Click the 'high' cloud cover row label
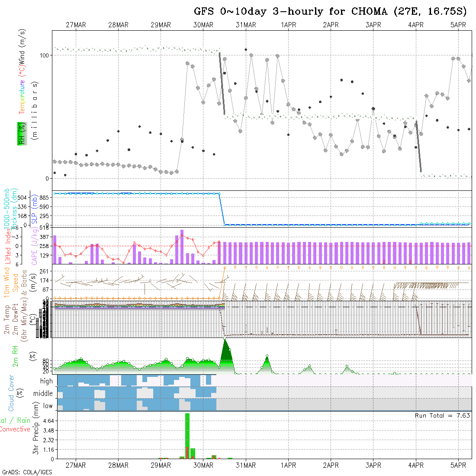The height and width of the screenshot is (476, 476). point(46,381)
